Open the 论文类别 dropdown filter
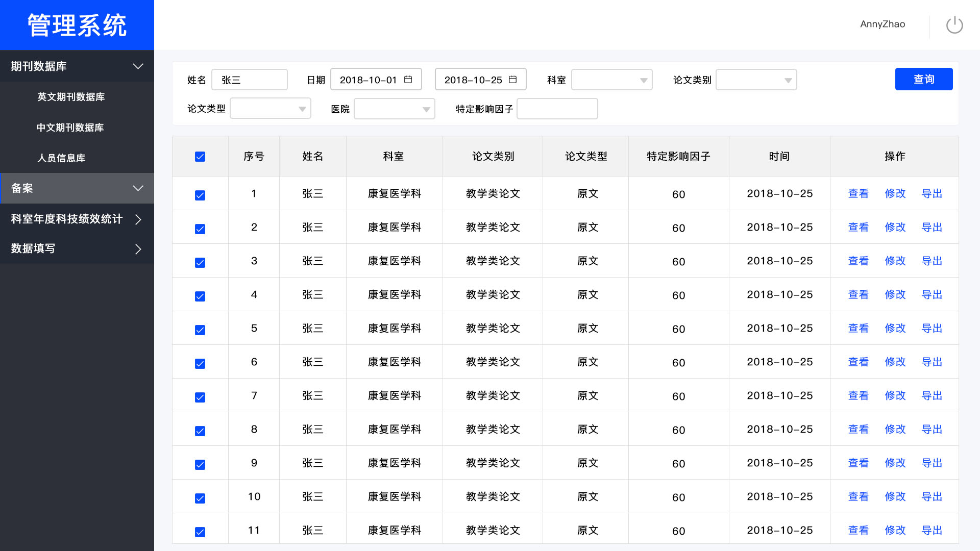Screen dimensions: 980x551 click(756, 80)
